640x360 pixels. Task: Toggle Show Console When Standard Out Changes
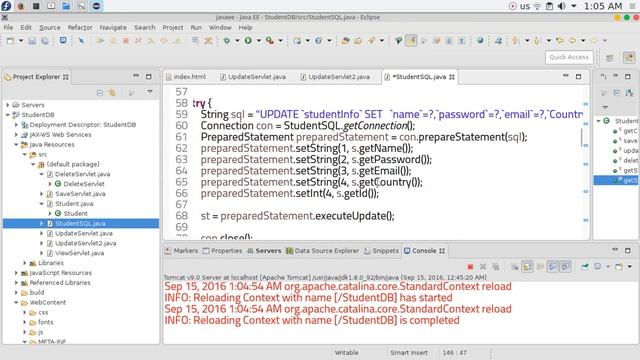[553, 267]
